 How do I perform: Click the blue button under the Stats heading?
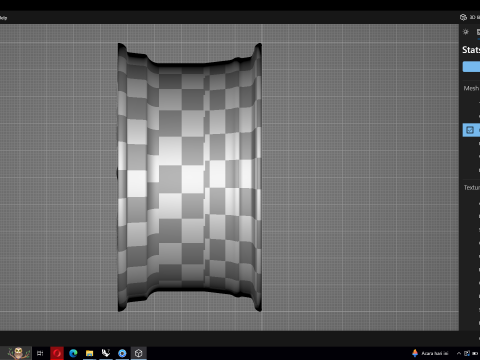(471, 67)
